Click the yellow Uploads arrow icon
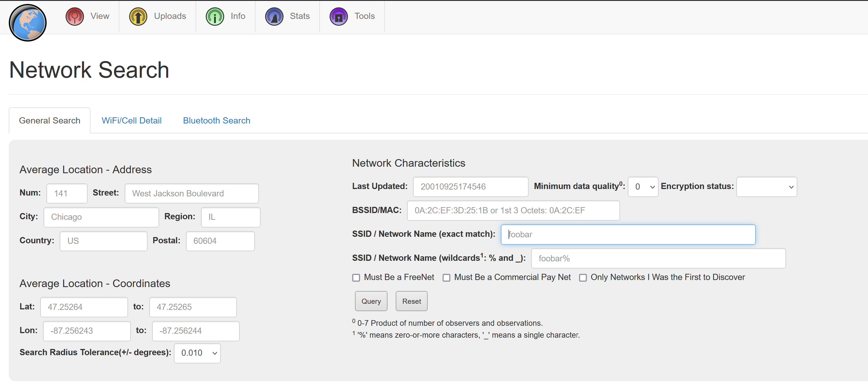868x384 pixels. [x=138, y=16]
